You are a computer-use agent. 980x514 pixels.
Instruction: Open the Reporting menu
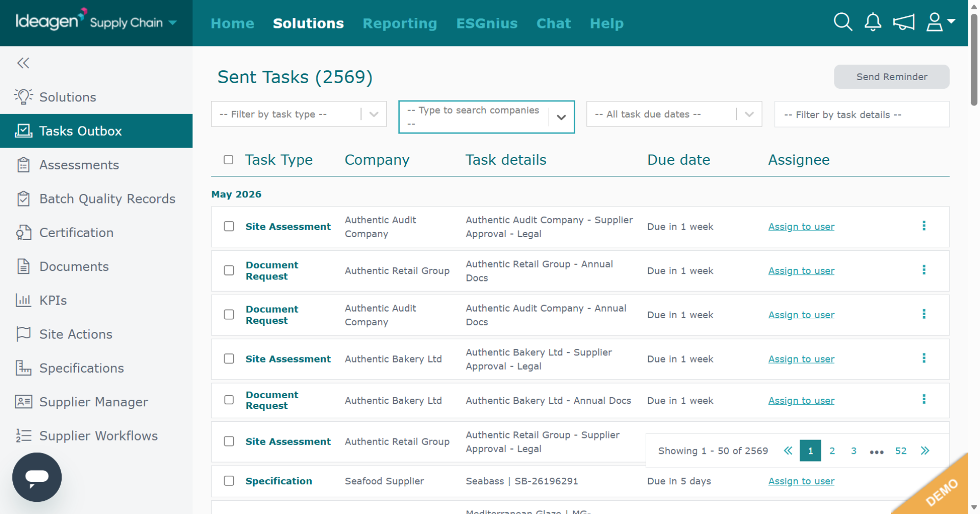[400, 23]
